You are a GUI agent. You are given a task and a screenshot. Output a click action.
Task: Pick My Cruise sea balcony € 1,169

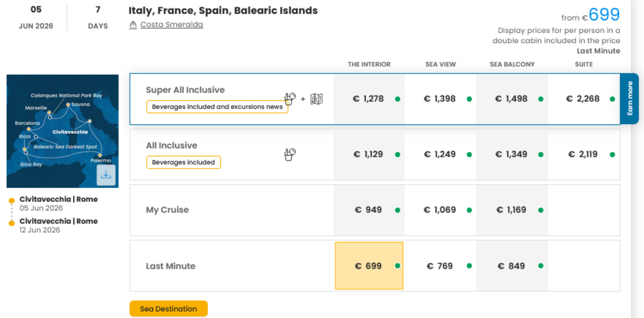tap(512, 210)
